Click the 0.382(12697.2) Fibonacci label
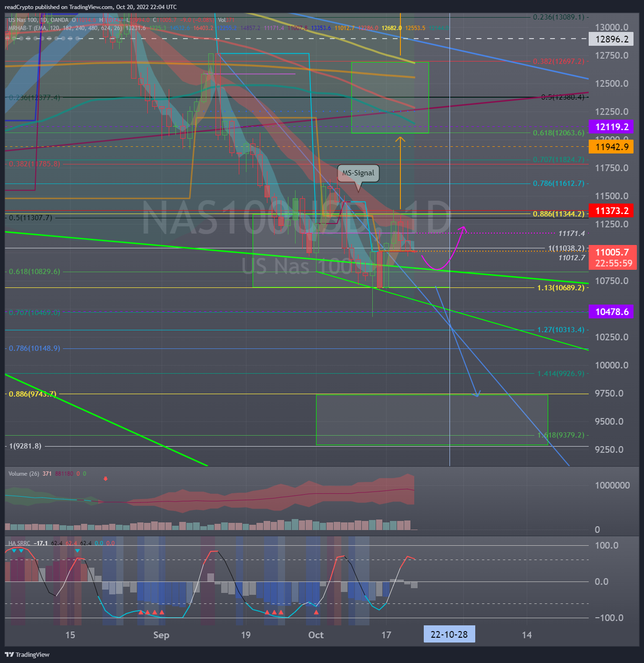Viewport: 644px width, 663px height. point(558,61)
